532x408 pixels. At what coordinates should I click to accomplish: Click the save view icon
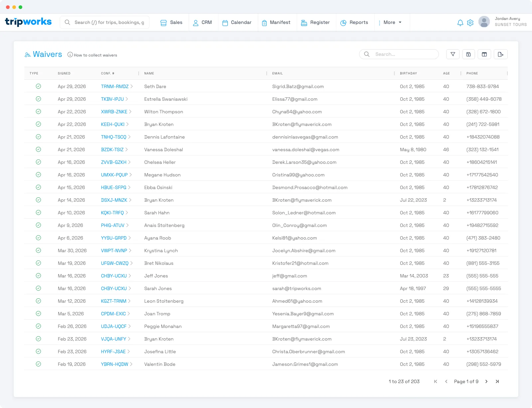tap(468, 54)
